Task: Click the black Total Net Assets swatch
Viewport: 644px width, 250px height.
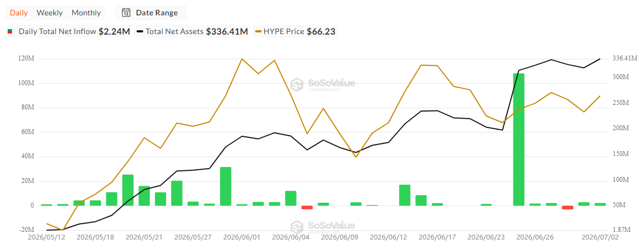Action: pos(140,32)
